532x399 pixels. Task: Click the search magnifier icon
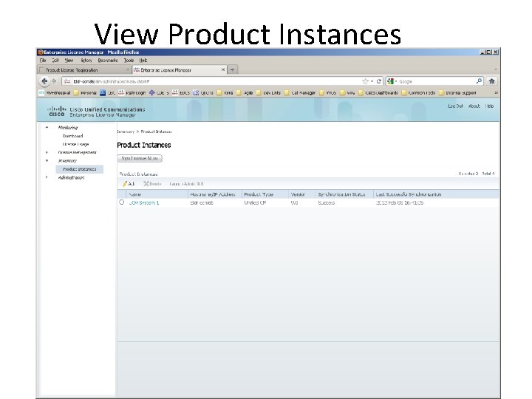[479, 81]
